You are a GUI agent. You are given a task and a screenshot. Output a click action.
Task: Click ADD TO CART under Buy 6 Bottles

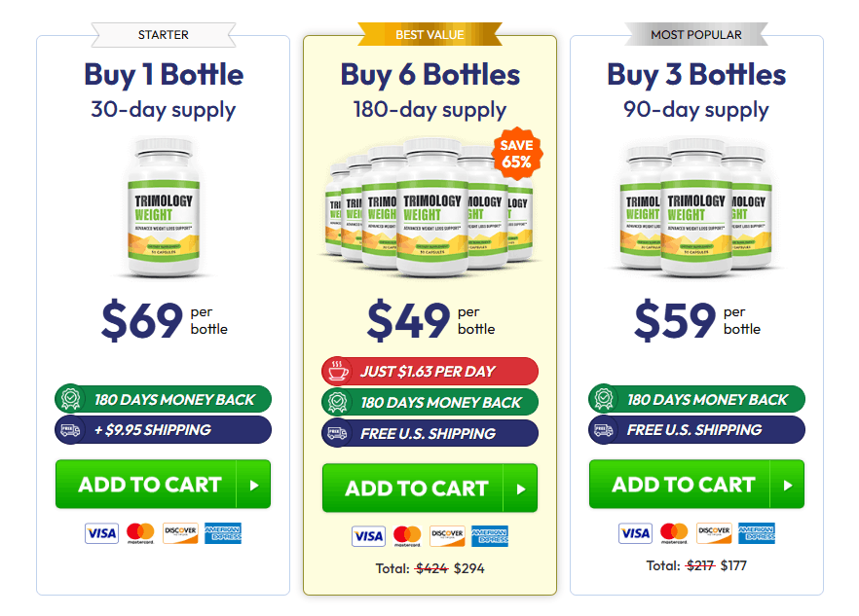429,489
